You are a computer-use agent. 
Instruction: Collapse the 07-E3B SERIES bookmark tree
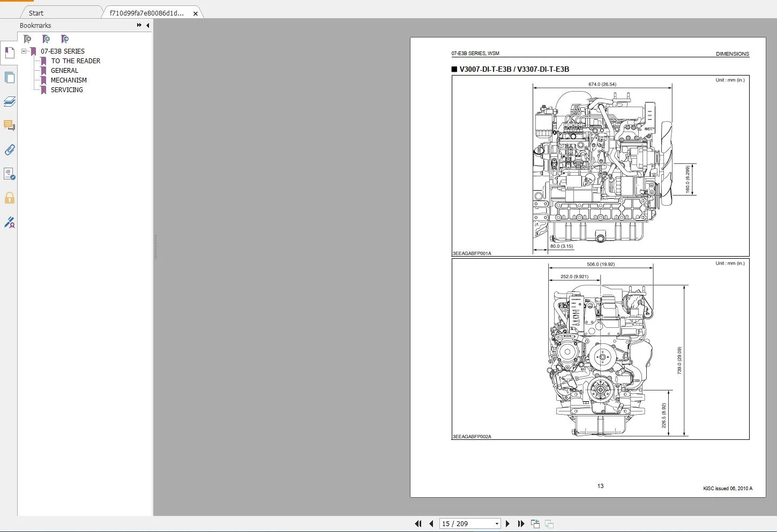24,51
